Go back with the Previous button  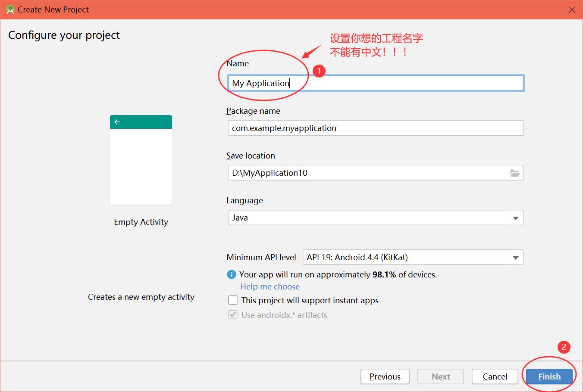[385, 376]
